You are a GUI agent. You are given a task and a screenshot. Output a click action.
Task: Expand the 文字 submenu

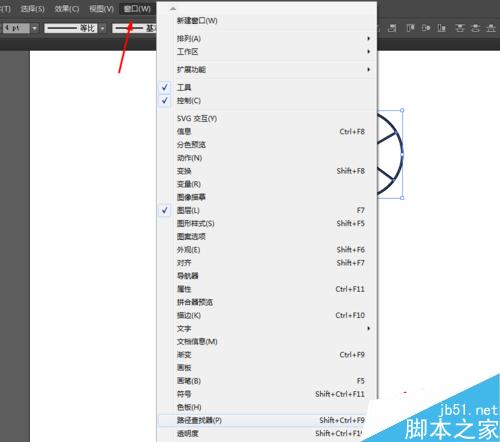coord(267,328)
